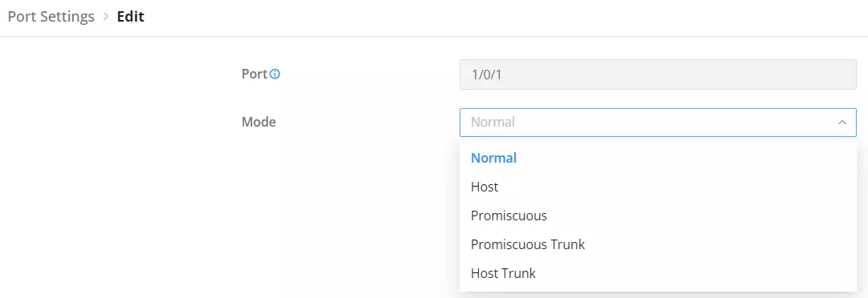Click the Port field label
Screen dimensions: 868x298
tap(254, 74)
